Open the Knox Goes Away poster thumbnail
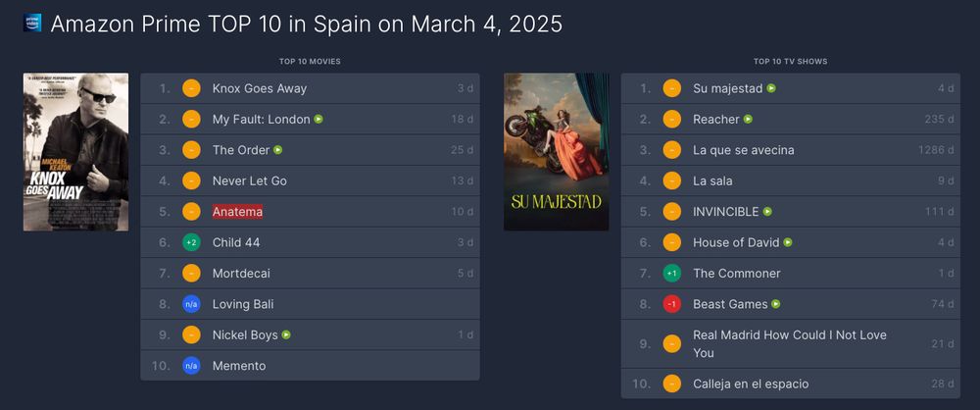This screenshot has height=410, width=980. 75,152
